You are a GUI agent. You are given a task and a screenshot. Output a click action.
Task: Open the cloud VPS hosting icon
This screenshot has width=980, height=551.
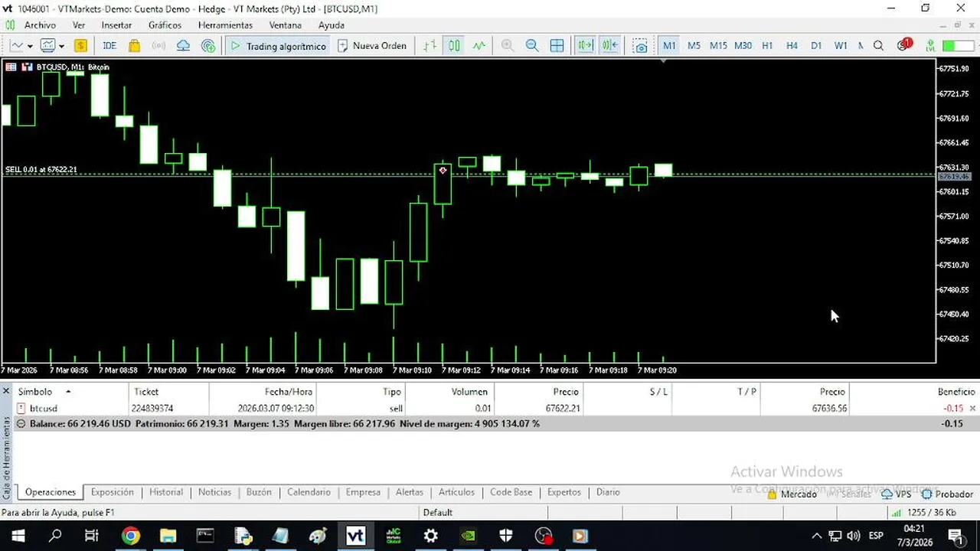[x=183, y=46]
